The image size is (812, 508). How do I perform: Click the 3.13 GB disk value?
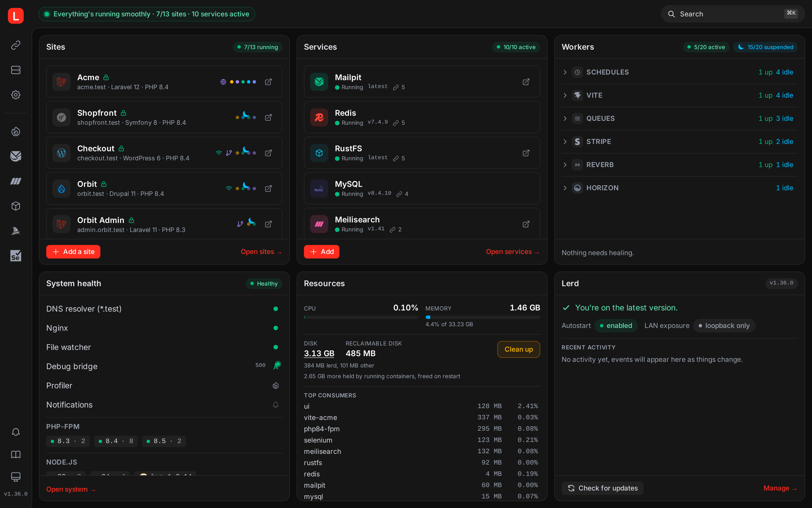tap(319, 353)
